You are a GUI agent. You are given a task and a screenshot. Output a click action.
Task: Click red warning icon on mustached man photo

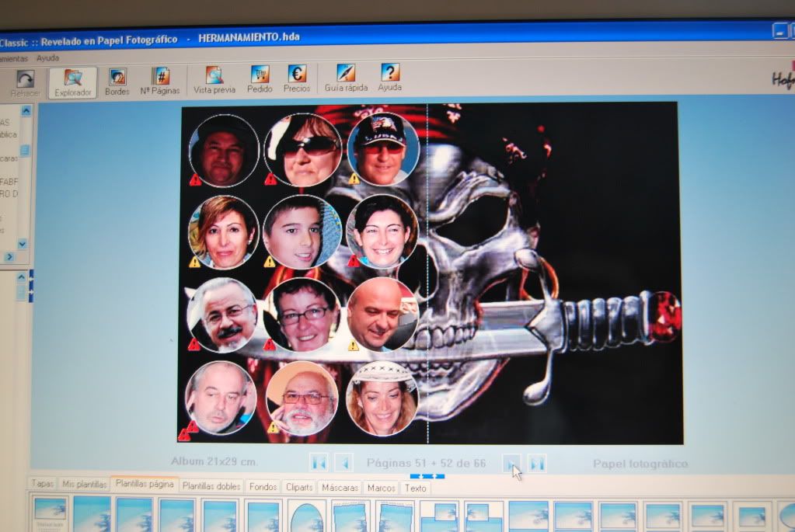click(x=194, y=345)
